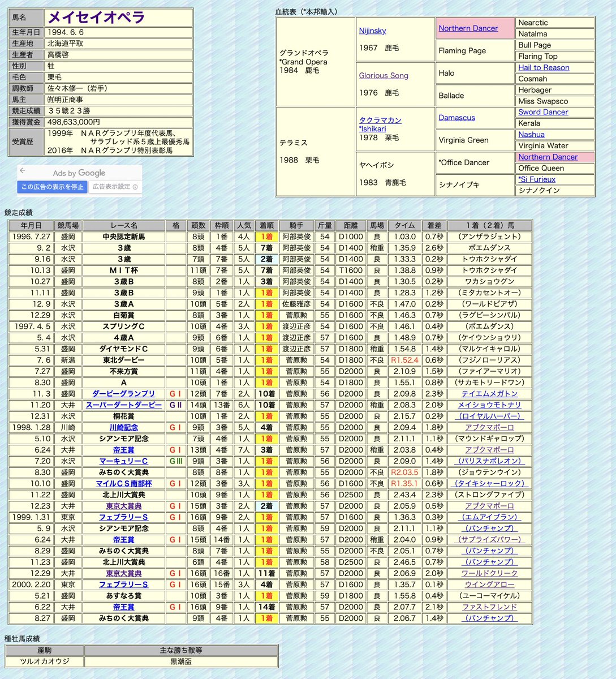Open the スーパーダートダービー race link
Image resolution: width=616 pixels, height=679 pixels.
pos(123,405)
